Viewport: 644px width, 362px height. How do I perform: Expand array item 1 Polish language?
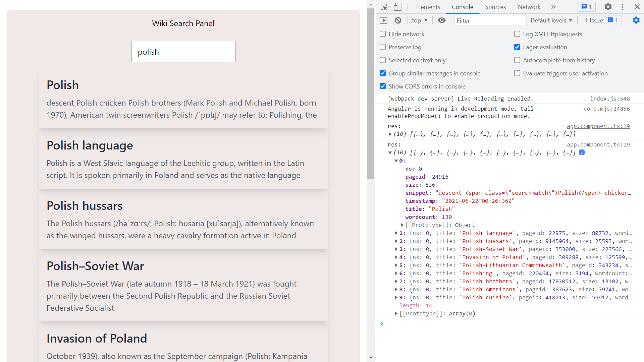[x=396, y=233]
